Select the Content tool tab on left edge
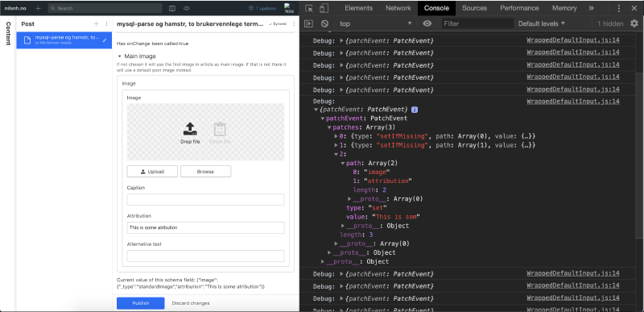The image size is (644, 312). click(x=8, y=33)
